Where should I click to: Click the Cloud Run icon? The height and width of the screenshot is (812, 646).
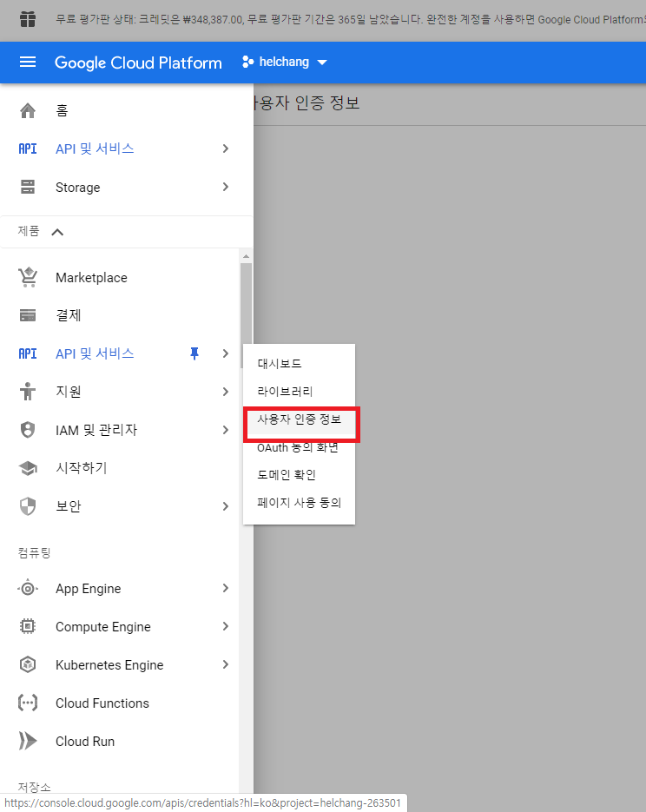28,741
